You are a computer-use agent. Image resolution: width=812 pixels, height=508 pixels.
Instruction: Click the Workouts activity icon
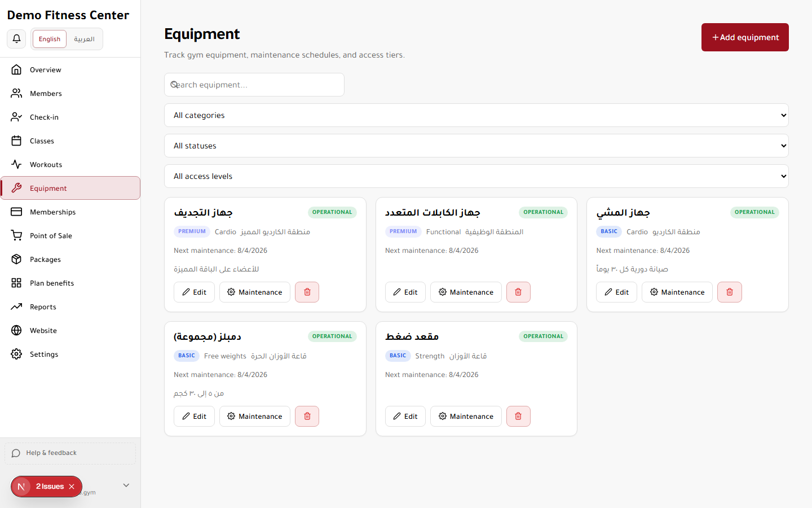coord(16,165)
